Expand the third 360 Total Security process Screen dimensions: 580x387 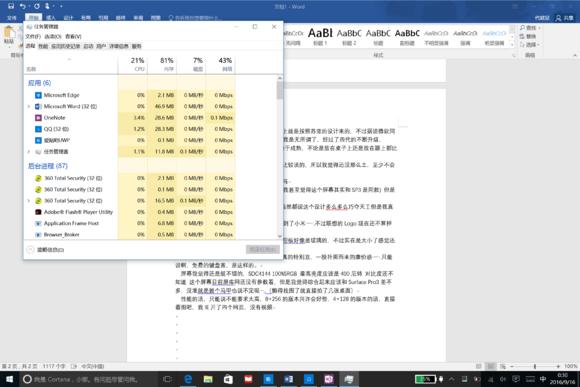pyautogui.click(x=29, y=201)
